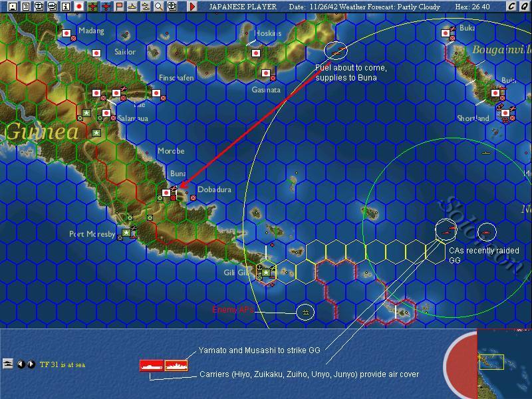Click 'JAPANESE PLAYER' header text
Screen dimensions: 532x399
click(x=243, y=7)
